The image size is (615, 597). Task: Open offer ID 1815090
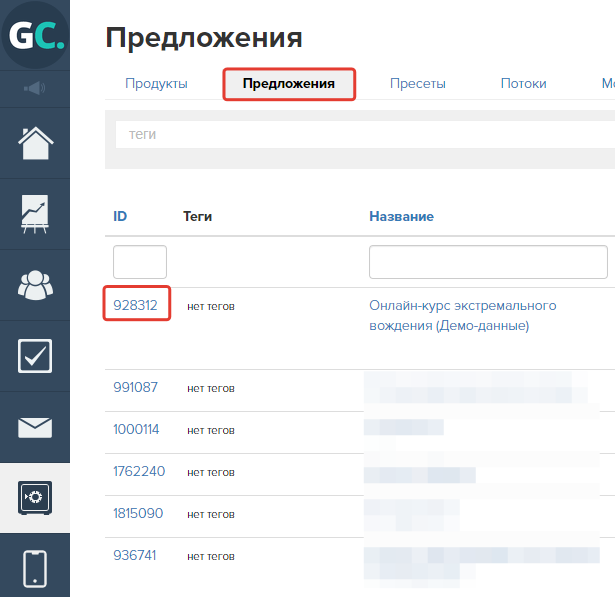pos(138,513)
